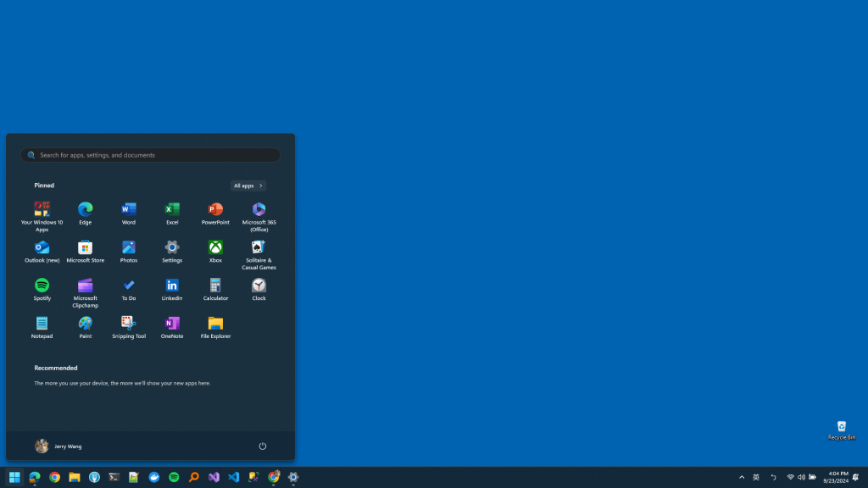Launch the pinned Edge app
The width and height of the screenshot is (868, 488).
pyautogui.click(x=86, y=213)
